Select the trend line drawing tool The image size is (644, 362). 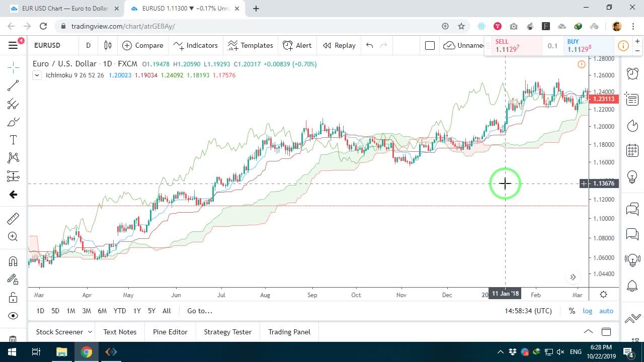tap(13, 86)
